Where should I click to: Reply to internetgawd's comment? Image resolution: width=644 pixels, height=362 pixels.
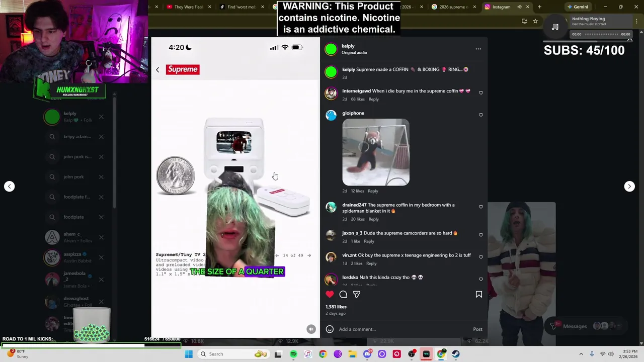(373, 99)
